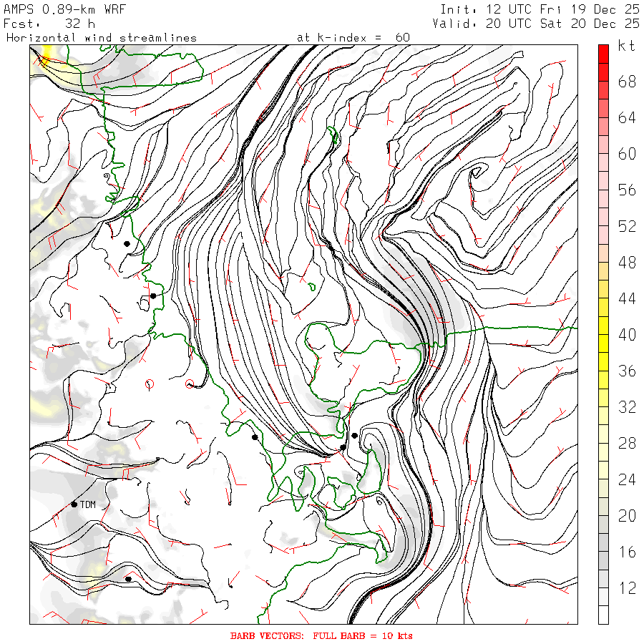
Task: Click the '20' value on the color scale
Action: point(627,516)
